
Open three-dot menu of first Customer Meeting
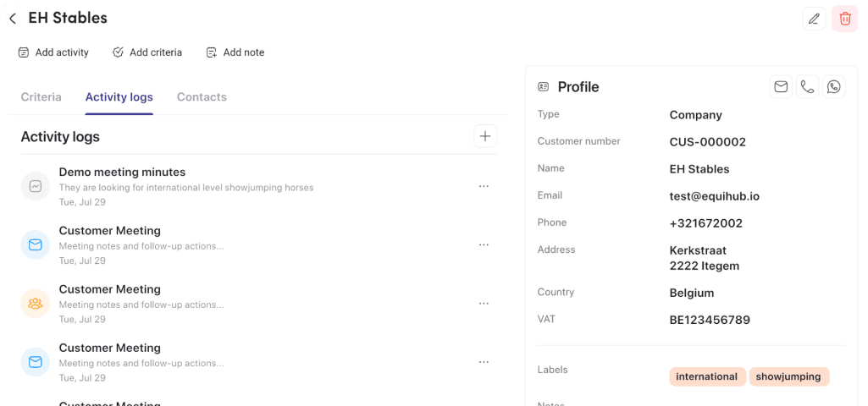click(x=484, y=245)
